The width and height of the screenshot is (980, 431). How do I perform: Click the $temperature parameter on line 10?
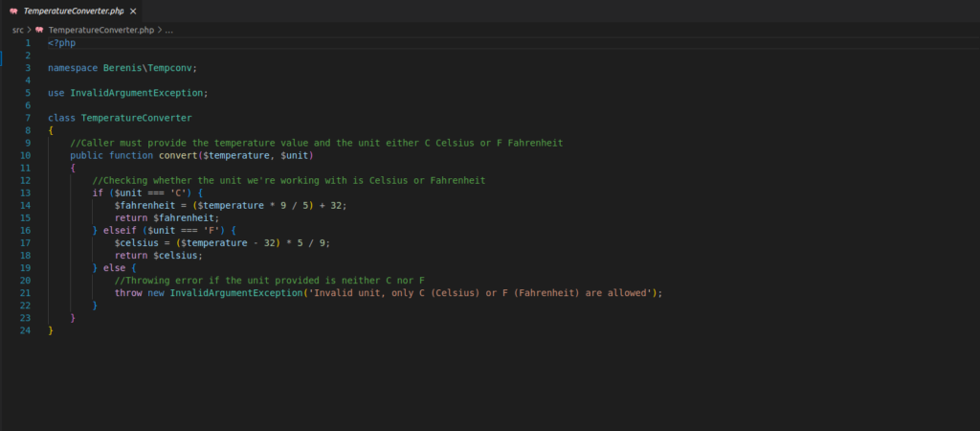tap(236, 156)
